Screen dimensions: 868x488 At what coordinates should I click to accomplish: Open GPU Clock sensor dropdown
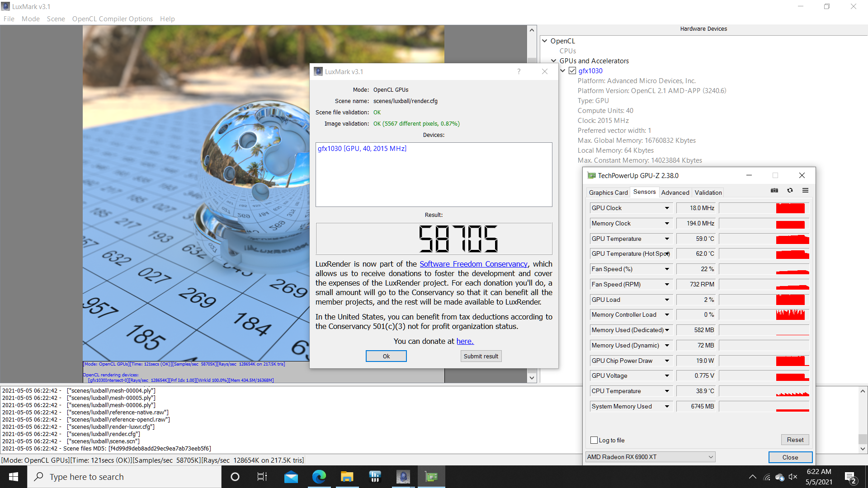tap(667, 208)
